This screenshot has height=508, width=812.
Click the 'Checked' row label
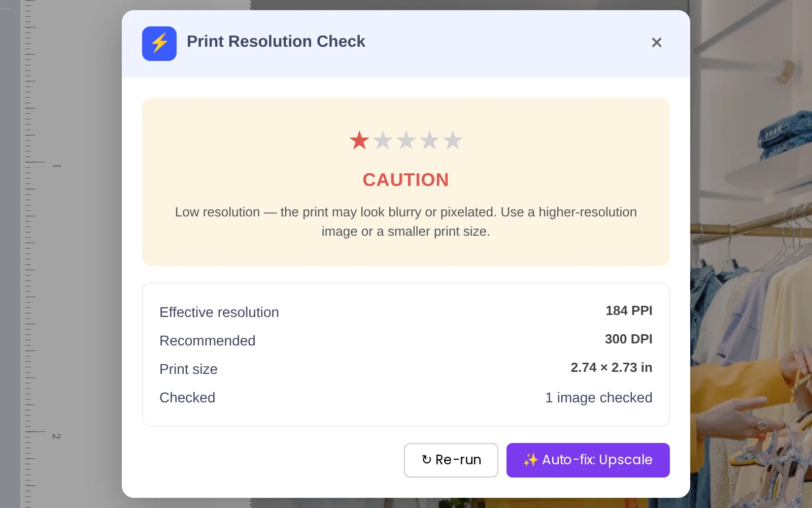[187, 398]
